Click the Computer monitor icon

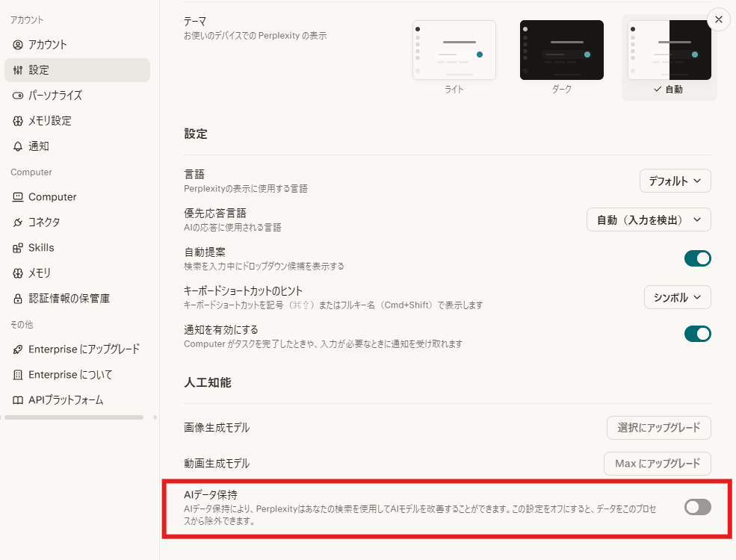[x=18, y=197]
